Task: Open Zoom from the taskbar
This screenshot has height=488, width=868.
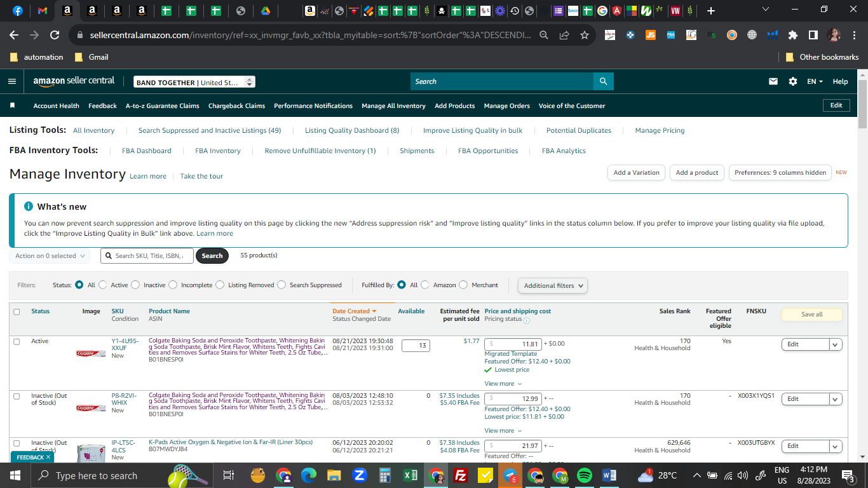Action: coord(359,475)
